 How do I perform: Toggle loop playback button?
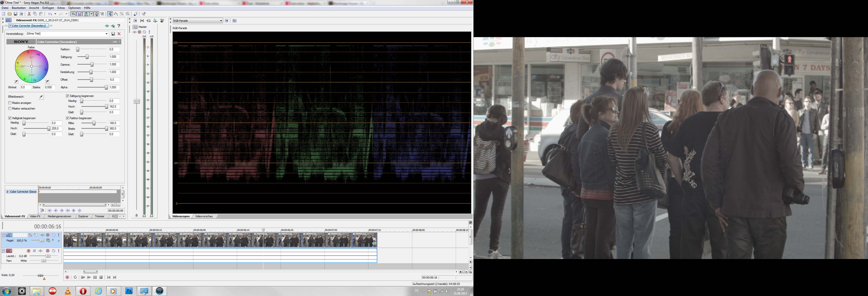coord(75,277)
